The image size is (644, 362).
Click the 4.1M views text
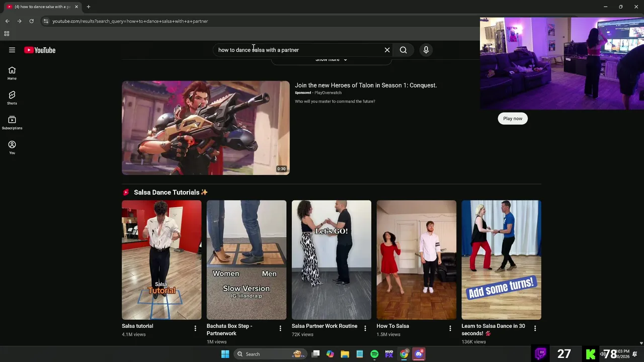(134, 334)
